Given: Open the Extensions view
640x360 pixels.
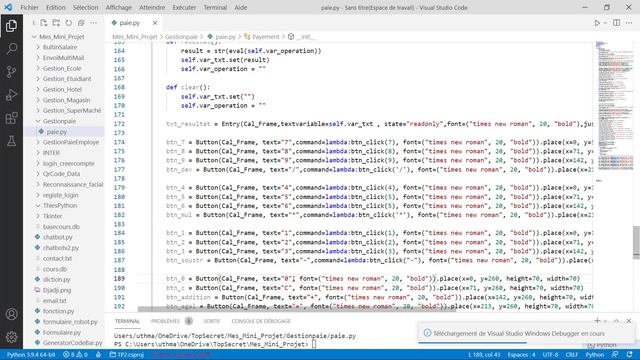Looking at the screenshot, I should click(x=11, y=118).
